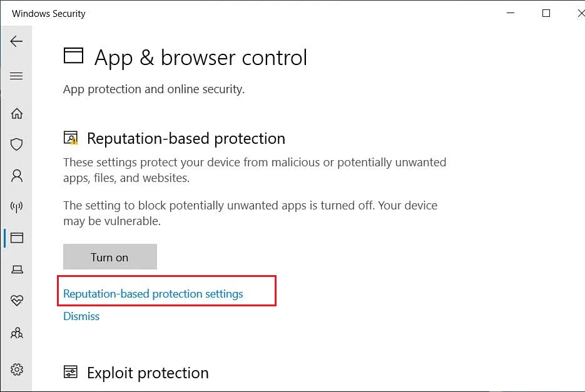The width and height of the screenshot is (585, 392).
Task: Click the Turn on button
Action: [x=109, y=257]
